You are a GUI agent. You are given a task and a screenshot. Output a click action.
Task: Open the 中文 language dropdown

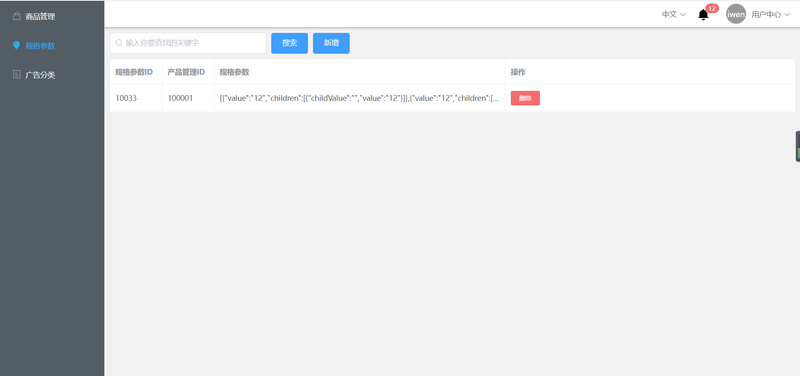(x=673, y=15)
